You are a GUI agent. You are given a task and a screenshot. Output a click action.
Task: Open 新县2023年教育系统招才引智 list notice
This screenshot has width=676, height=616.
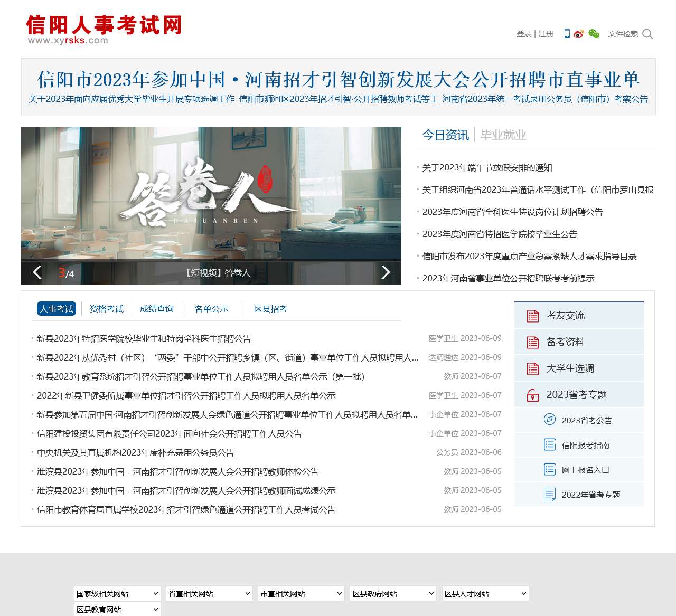(201, 377)
